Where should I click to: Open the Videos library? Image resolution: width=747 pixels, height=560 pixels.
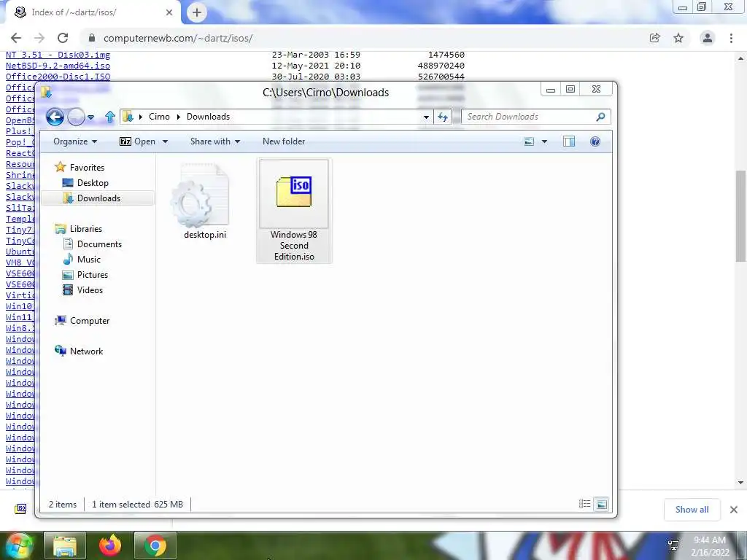pyautogui.click(x=83, y=290)
